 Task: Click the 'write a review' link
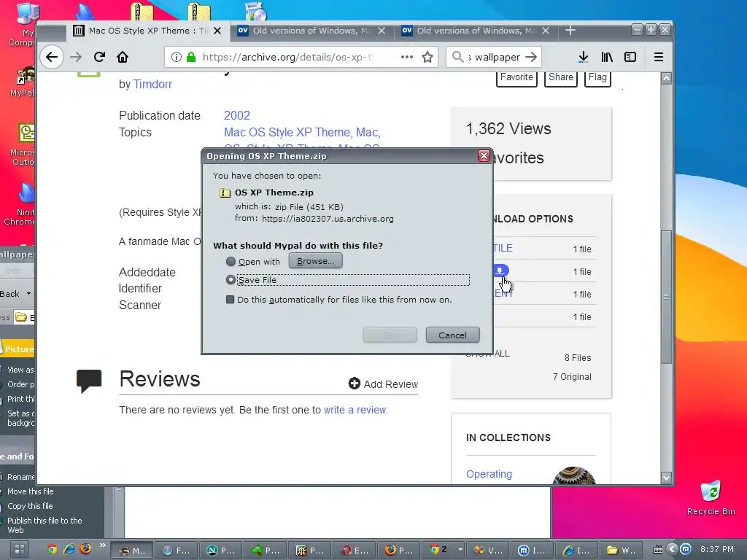point(355,410)
